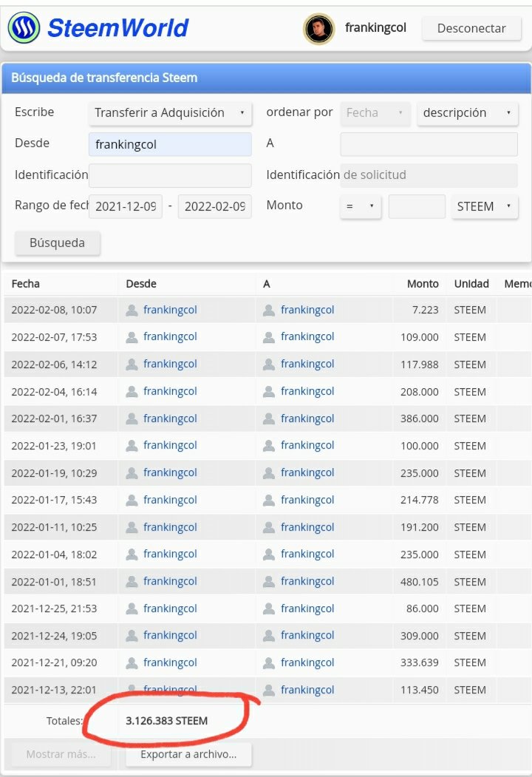Open the Transferir a Adquisición type dropdown

pos(170,113)
